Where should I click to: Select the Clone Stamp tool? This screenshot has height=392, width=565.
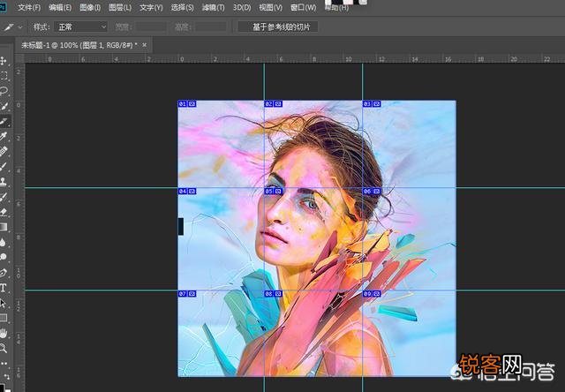tap(4, 181)
